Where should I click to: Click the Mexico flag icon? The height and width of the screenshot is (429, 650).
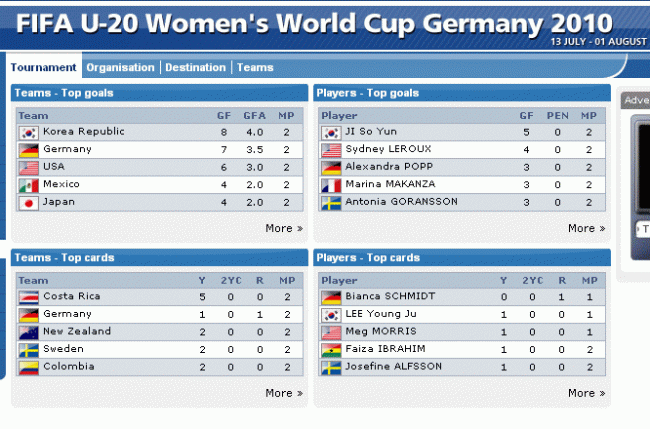28,185
